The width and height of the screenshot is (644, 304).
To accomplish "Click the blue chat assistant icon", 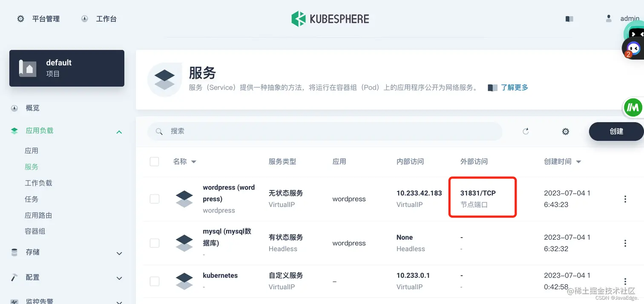I will (x=634, y=49).
